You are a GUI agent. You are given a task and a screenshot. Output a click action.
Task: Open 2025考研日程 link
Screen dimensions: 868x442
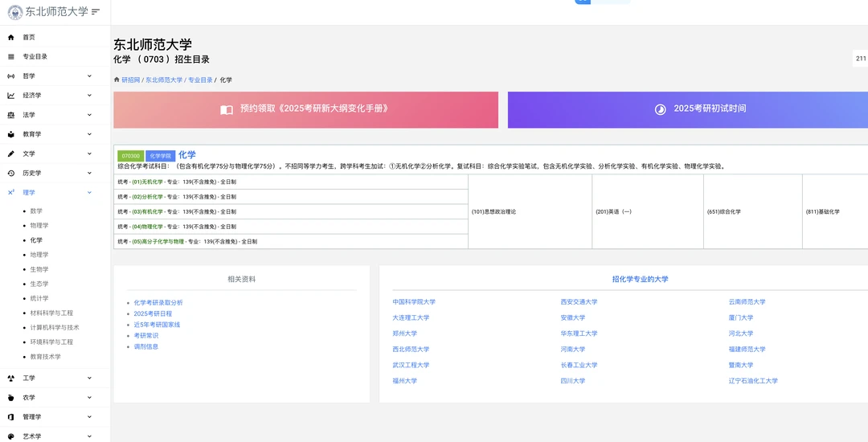pos(153,313)
